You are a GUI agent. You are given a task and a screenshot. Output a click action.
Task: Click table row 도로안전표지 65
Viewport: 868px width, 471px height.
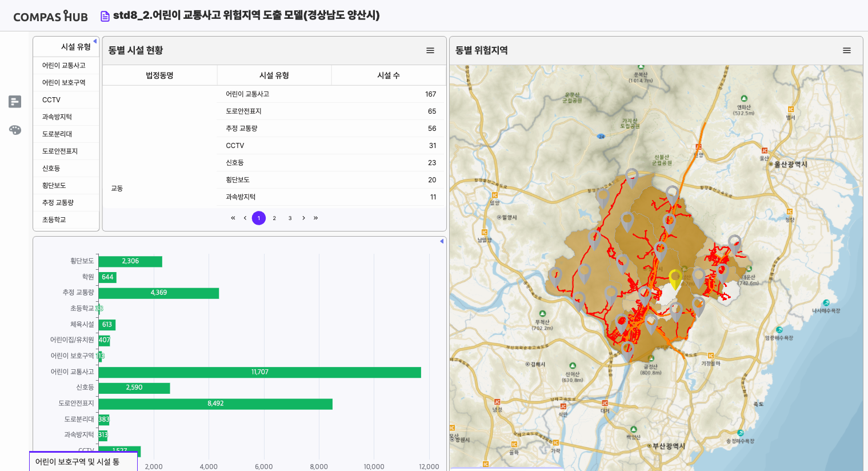[x=331, y=111]
